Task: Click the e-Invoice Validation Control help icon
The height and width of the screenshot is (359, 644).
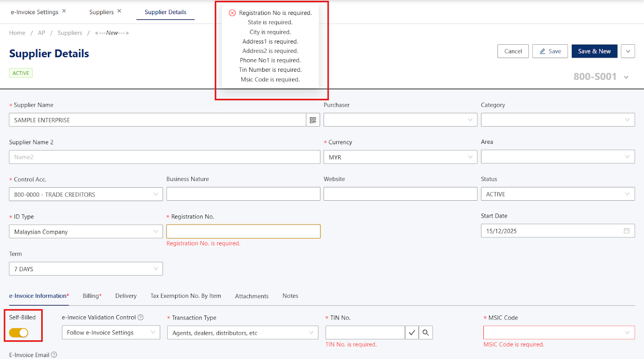Action: pyautogui.click(x=140, y=317)
